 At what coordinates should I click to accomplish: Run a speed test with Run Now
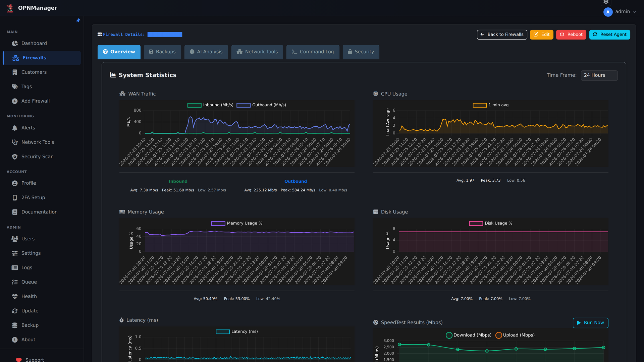pos(591,323)
